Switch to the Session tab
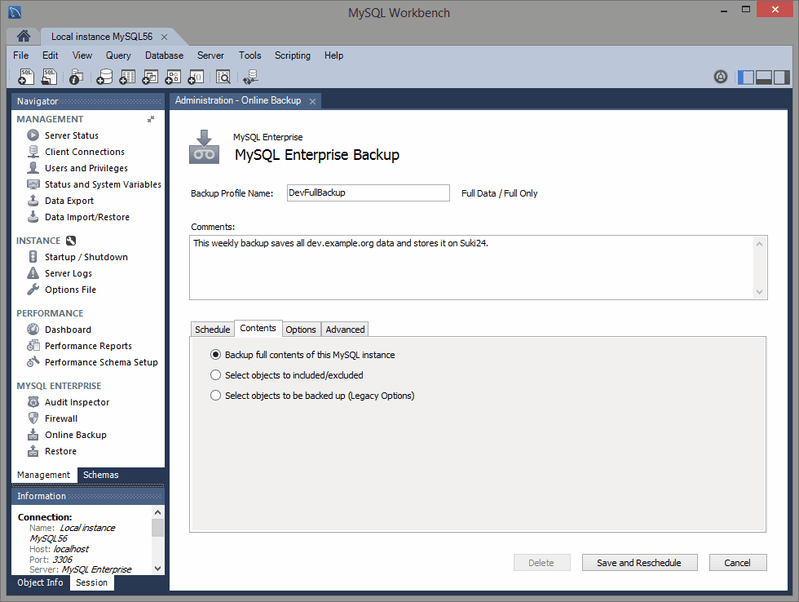799x602 pixels. [92, 583]
